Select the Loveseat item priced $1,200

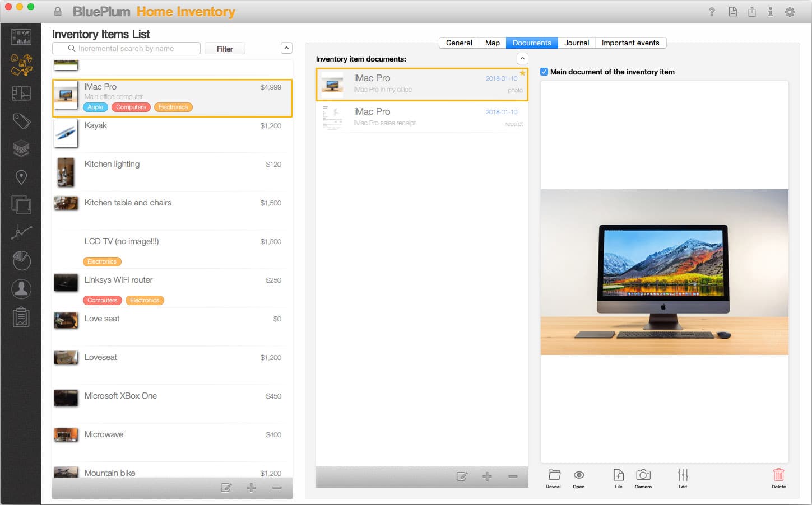[x=173, y=366]
